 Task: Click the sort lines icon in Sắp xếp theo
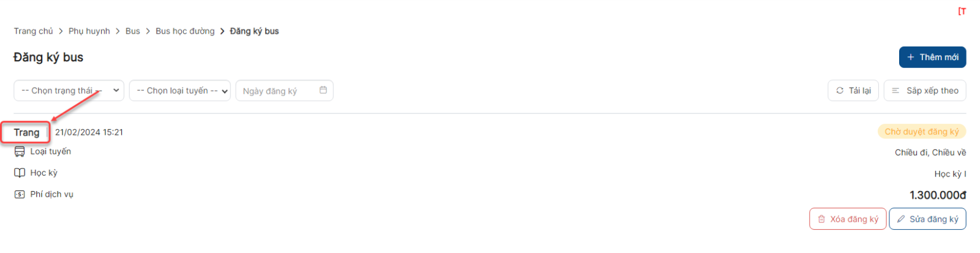pyautogui.click(x=895, y=91)
